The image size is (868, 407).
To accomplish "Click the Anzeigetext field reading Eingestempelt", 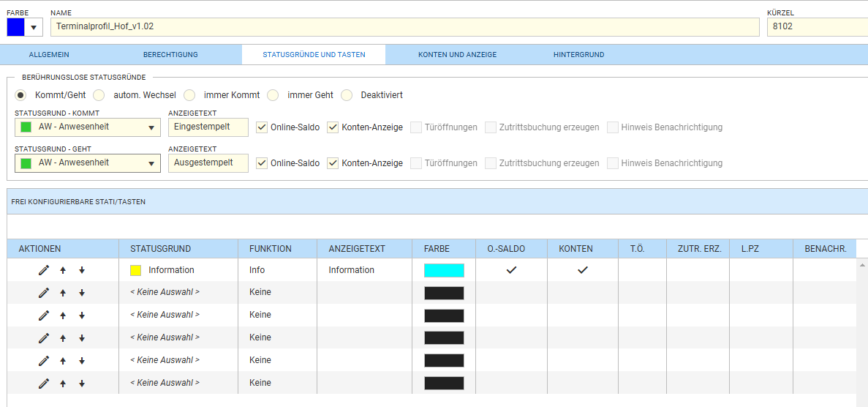I will click(208, 127).
